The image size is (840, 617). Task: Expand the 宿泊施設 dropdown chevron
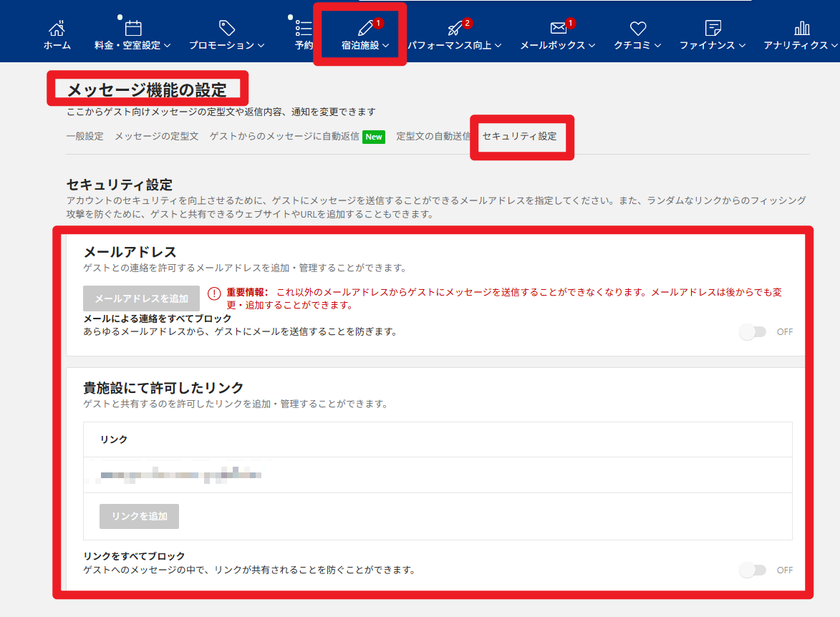[x=386, y=46]
